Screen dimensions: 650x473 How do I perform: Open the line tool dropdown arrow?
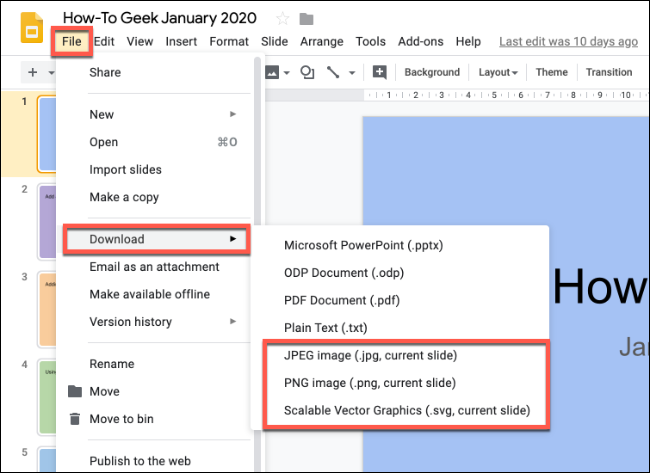[x=352, y=73]
